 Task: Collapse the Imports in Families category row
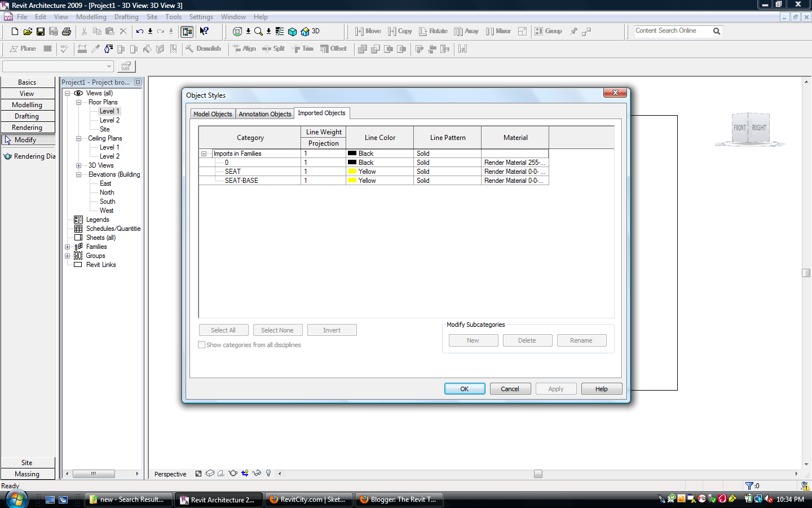click(204, 154)
